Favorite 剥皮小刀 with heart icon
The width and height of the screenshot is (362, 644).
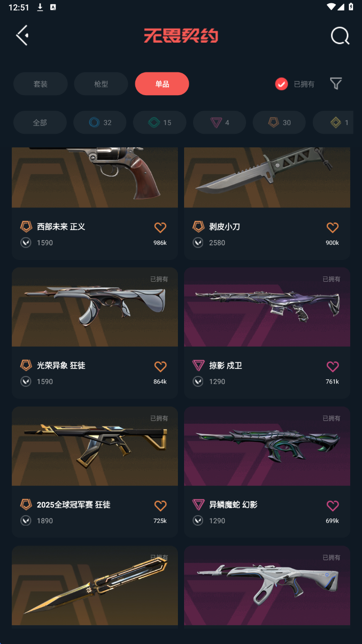click(333, 228)
